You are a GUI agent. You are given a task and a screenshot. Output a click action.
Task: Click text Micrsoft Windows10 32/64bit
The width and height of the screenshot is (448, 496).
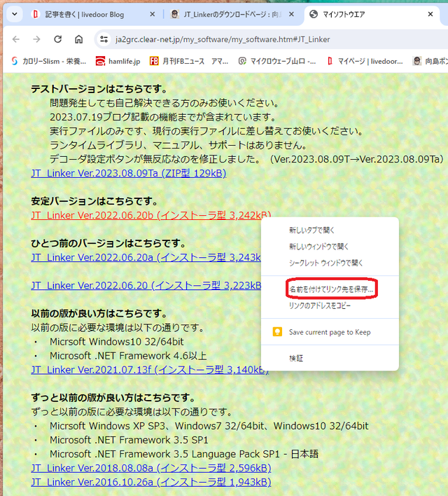[x=117, y=342]
